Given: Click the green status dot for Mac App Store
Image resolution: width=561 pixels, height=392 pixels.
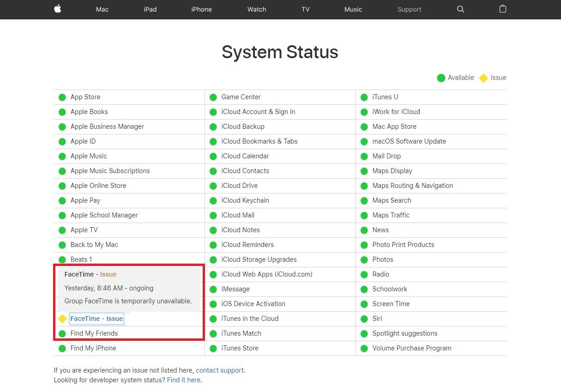Looking at the screenshot, I should [364, 127].
